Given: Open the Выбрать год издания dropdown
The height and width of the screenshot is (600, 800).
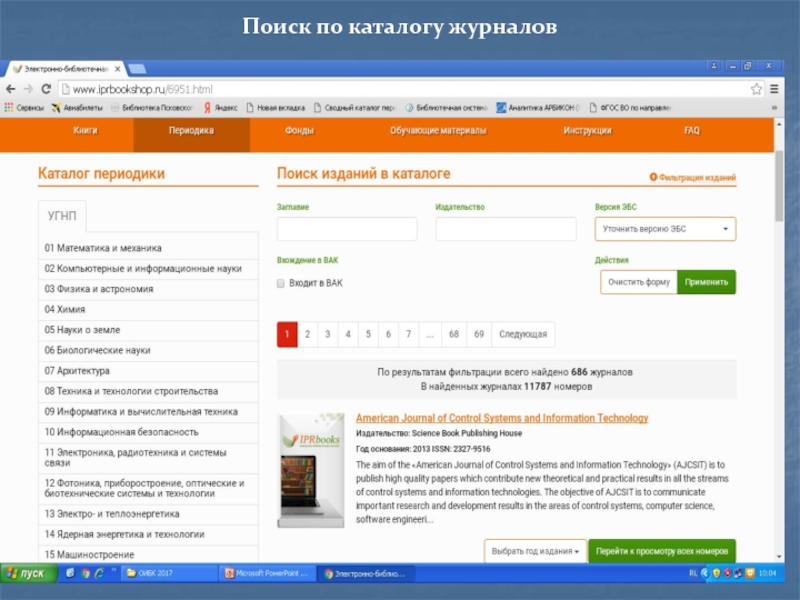Looking at the screenshot, I should coord(535,551).
